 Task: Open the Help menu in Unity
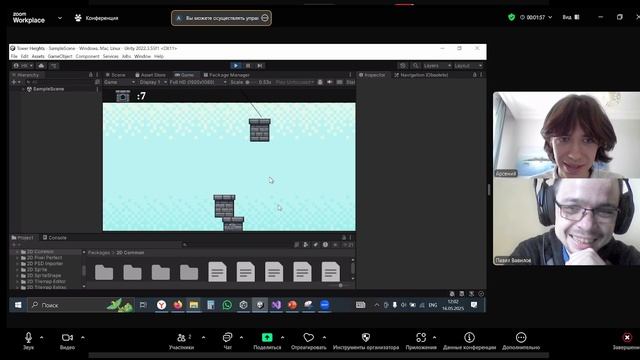click(159, 56)
